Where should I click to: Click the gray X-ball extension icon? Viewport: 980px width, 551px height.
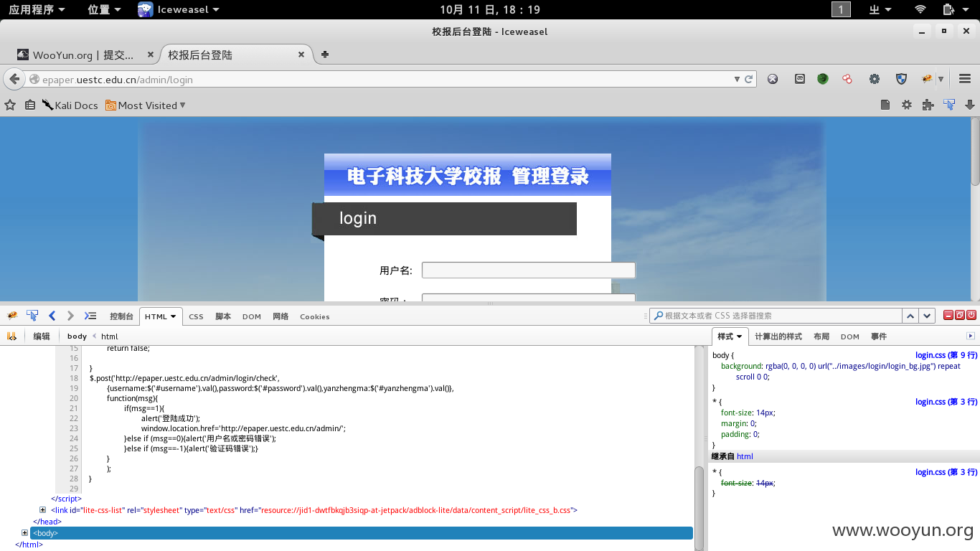point(773,79)
